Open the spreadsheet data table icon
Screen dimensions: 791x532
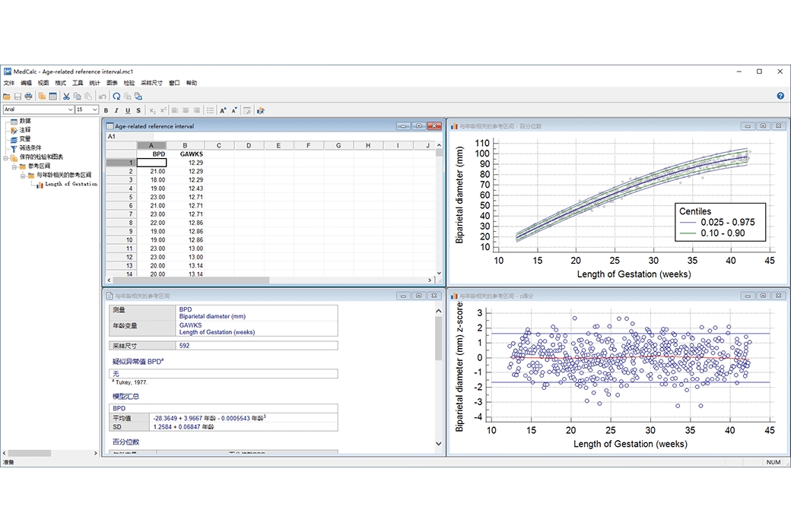tap(53, 97)
